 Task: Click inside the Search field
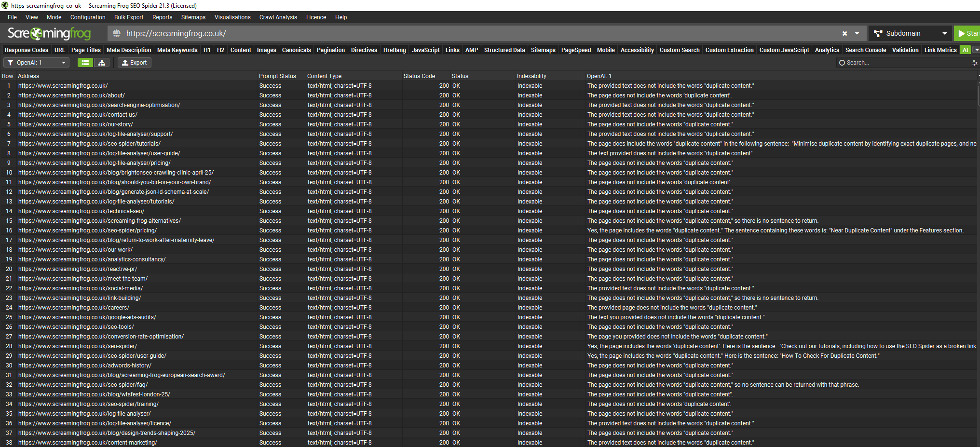[907, 63]
